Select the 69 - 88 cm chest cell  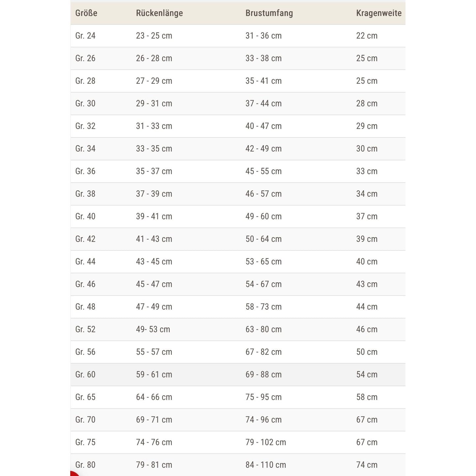point(264,375)
